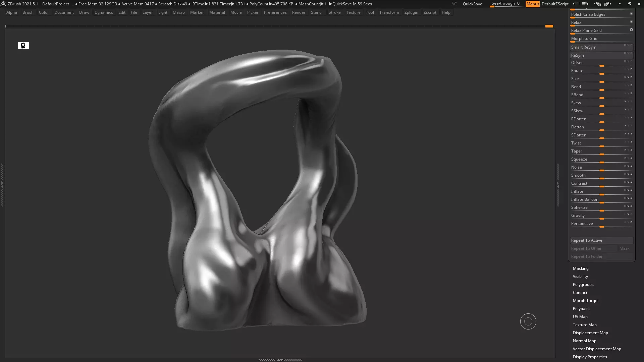
Task: Expand the Display Properties subpalette
Action: pos(590,357)
